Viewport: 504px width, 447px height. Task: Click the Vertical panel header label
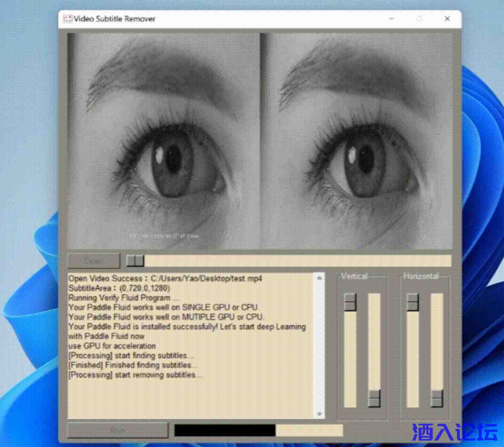[353, 276]
